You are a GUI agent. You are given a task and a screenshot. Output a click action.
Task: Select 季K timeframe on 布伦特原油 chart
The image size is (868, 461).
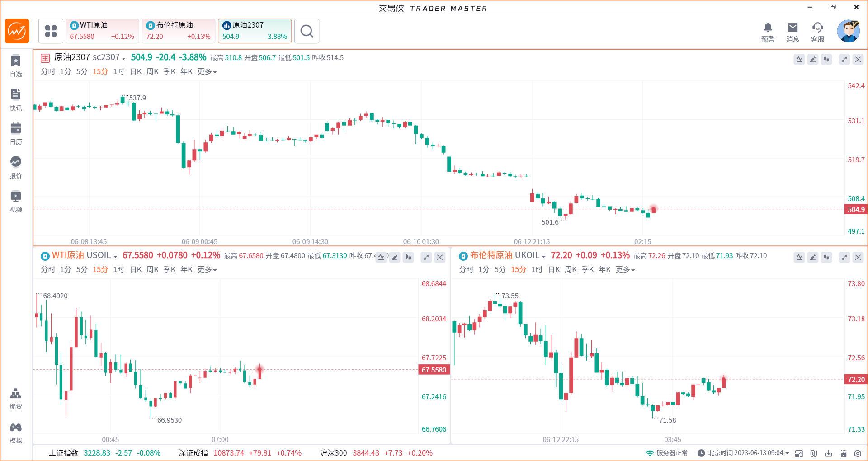(x=588, y=269)
